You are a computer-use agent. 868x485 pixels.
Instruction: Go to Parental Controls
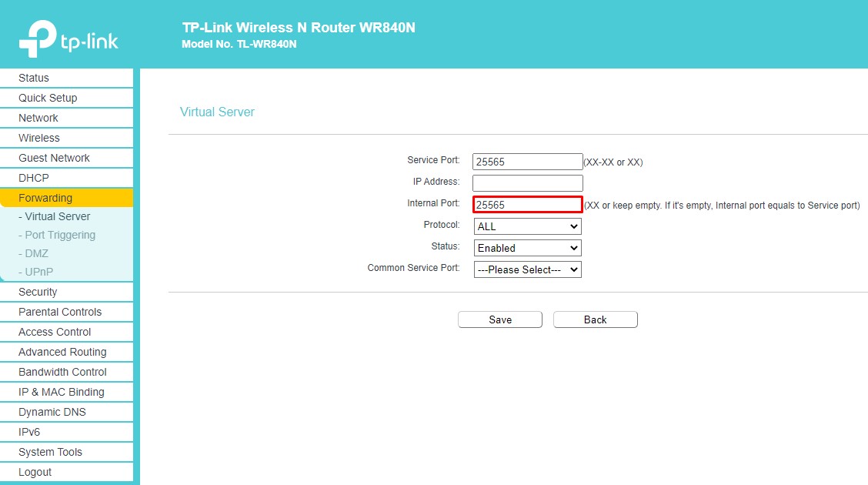coord(66,312)
